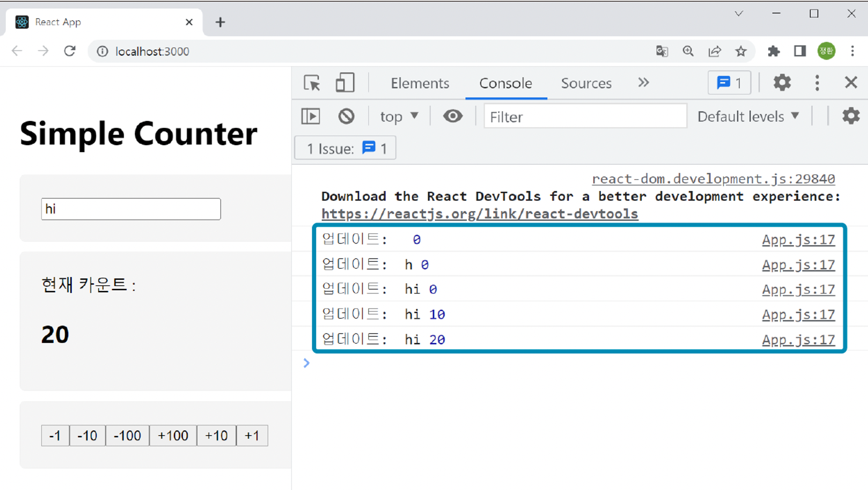Bookmark this page with star
The width and height of the screenshot is (868, 490).
[x=741, y=51]
